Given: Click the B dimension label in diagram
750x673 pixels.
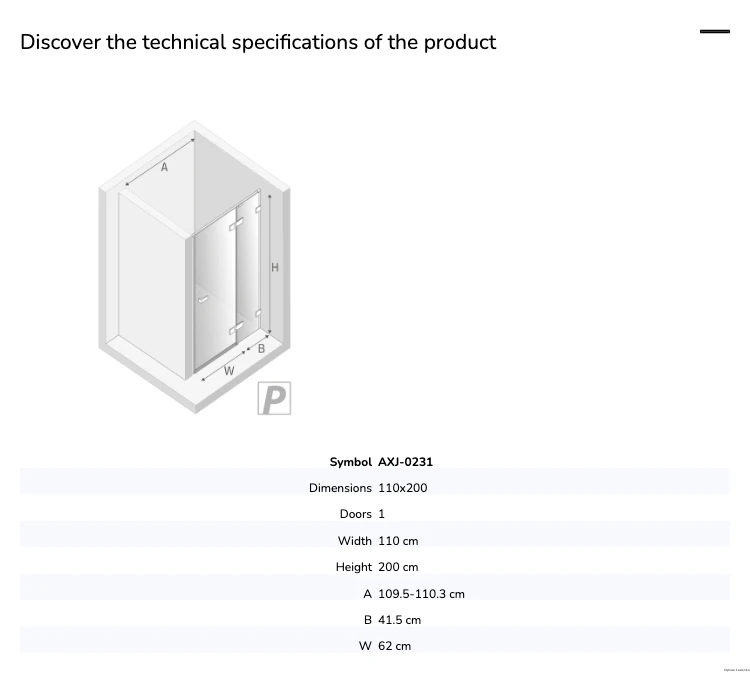Looking at the screenshot, I should (261, 349).
